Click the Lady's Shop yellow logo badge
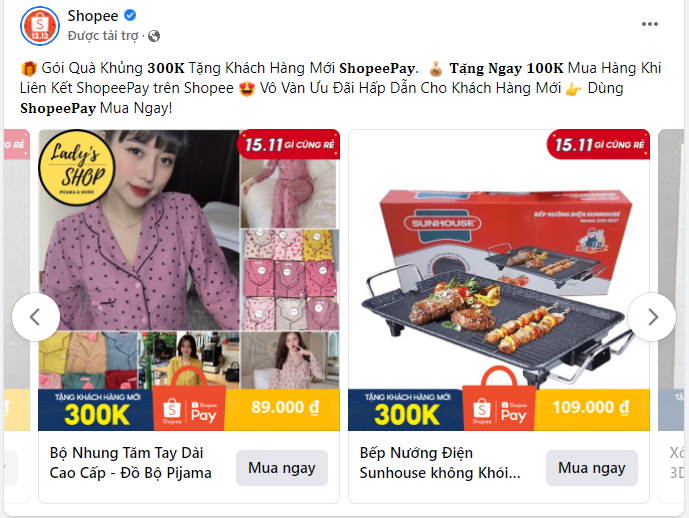 pyautogui.click(x=76, y=167)
